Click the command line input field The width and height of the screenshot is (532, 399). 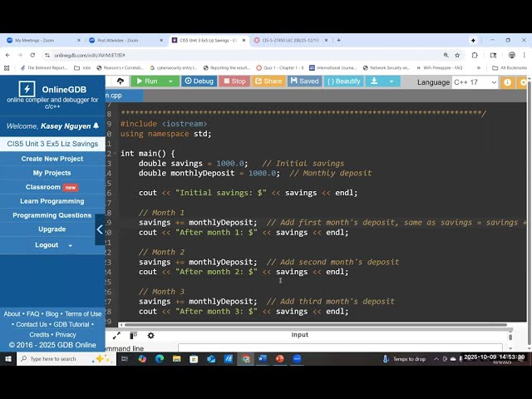(x=340, y=347)
